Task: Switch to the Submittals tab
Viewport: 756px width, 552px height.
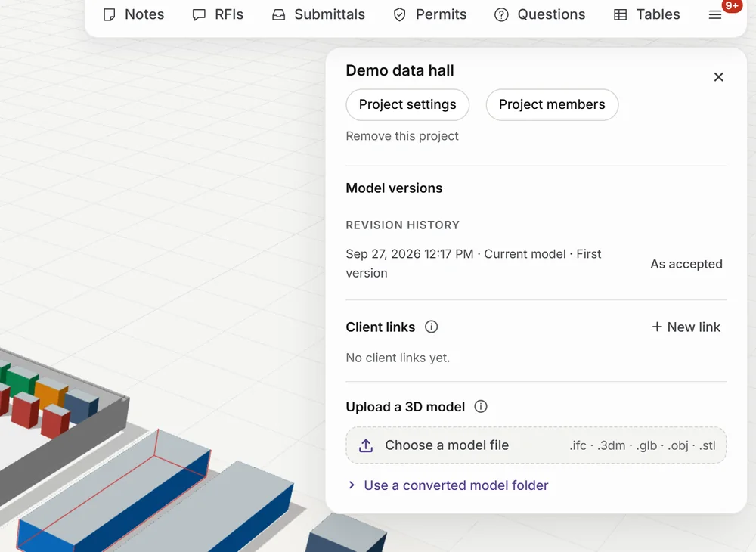Action: (x=319, y=14)
